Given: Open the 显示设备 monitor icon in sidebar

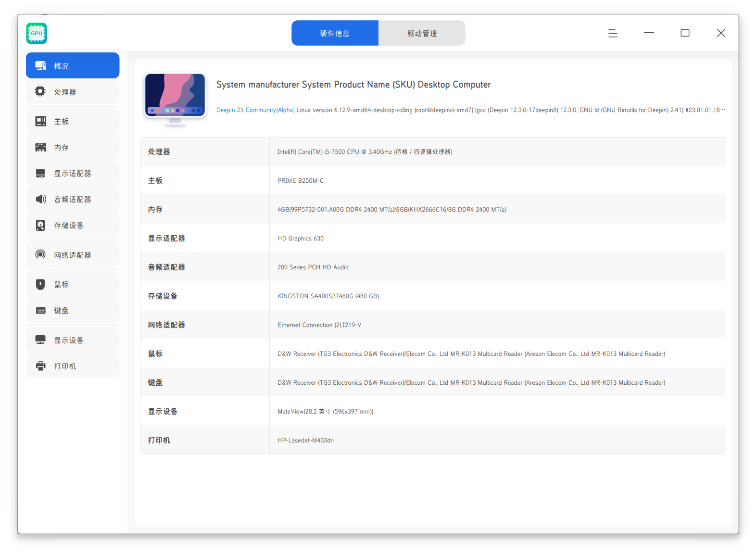Looking at the screenshot, I should [41, 340].
